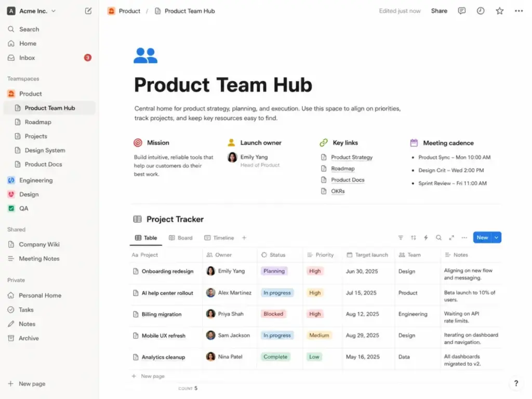Click the Complete status tag

pos(275,357)
